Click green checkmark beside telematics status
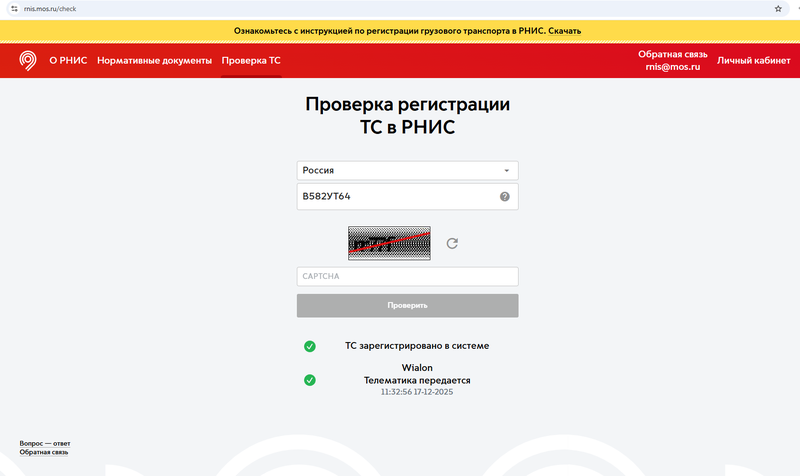Image resolution: width=800 pixels, height=476 pixels. click(x=310, y=380)
